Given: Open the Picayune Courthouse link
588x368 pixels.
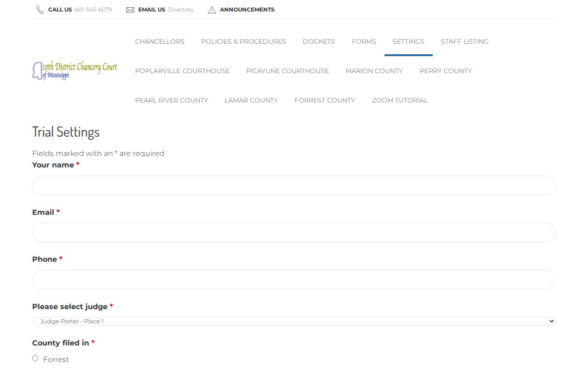Looking at the screenshot, I should [x=288, y=71].
